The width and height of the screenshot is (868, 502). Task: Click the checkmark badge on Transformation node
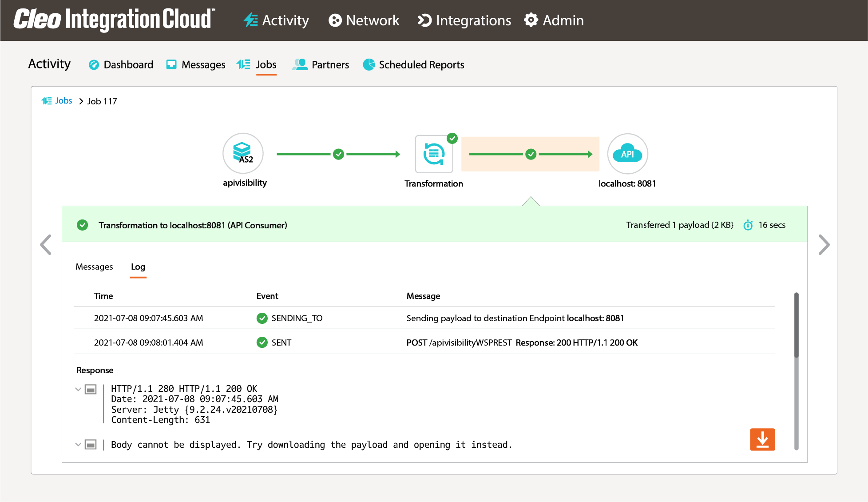coord(452,138)
